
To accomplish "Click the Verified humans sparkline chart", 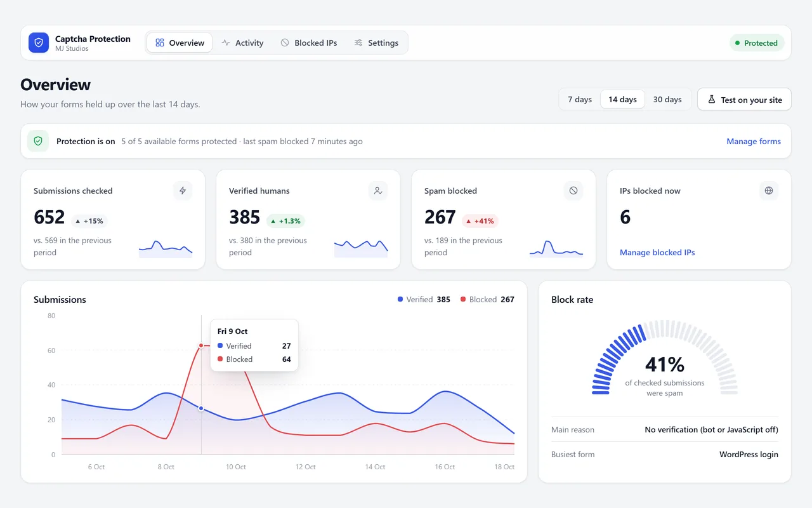I will (361, 248).
